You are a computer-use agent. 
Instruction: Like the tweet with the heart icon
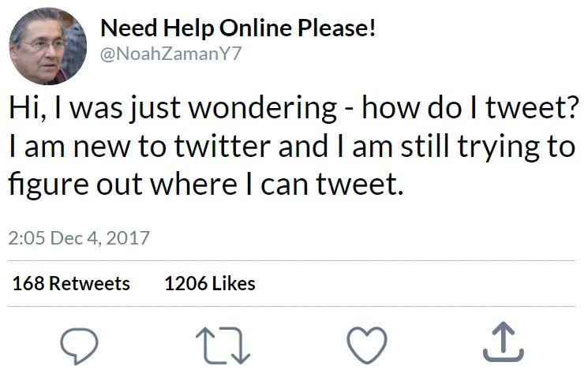367,344
